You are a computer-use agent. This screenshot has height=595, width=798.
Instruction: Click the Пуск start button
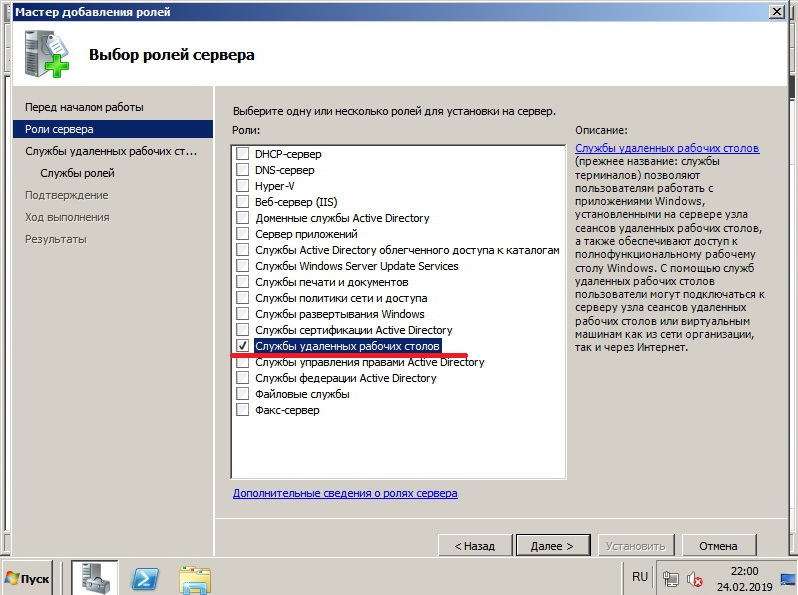coord(29,579)
